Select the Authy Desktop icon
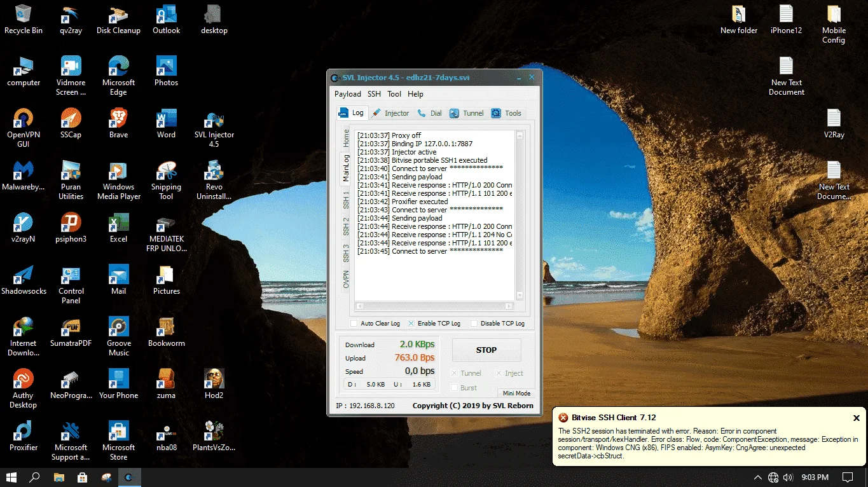The width and height of the screenshot is (868, 487). click(x=24, y=388)
